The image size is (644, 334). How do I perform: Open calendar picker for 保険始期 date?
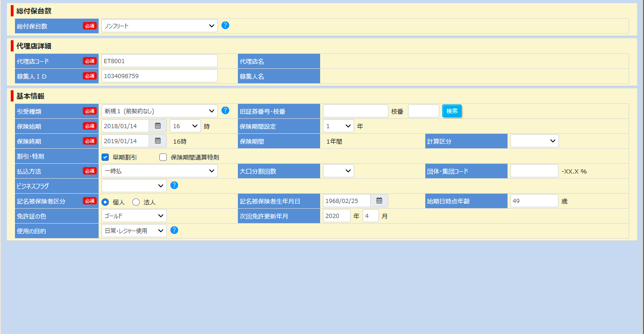[157, 126]
